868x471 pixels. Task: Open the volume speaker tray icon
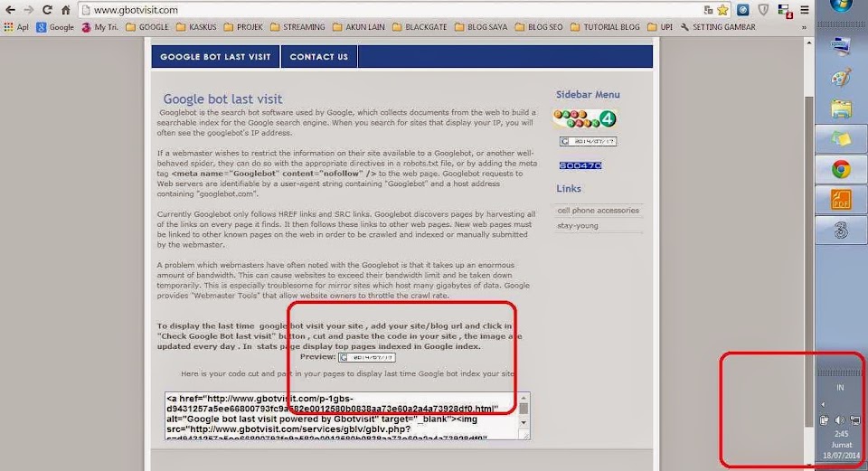(x=840, y=420)
